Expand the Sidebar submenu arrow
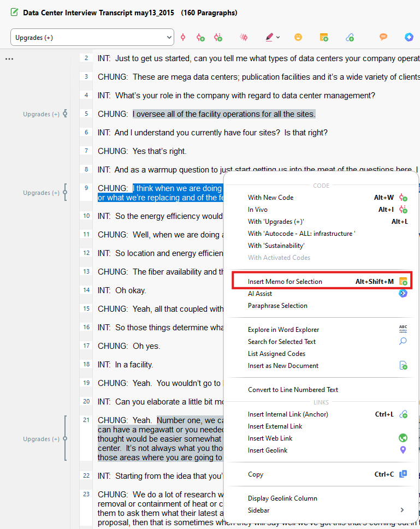Image resolution: width=420 pixels, height=529 pixels. (x=402, y=510)
